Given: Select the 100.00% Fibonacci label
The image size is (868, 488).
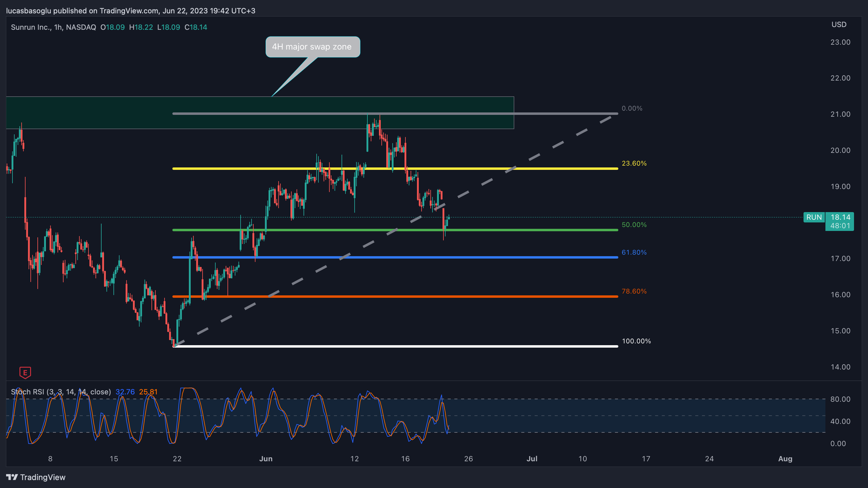Looking at the screenshot, I should [x=636, y=341].
